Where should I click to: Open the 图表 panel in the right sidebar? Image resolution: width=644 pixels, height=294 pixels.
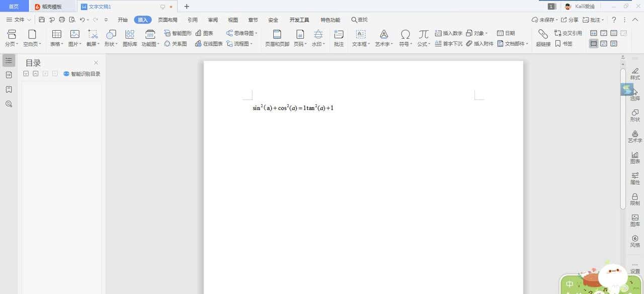coord(634,155)
